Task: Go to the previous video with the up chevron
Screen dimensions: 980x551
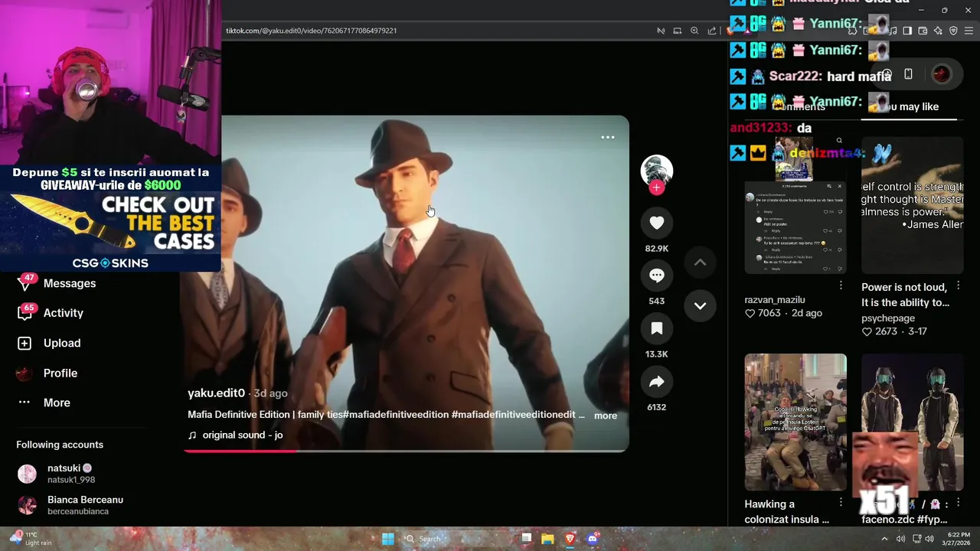Action: click(x=700, y=262)
